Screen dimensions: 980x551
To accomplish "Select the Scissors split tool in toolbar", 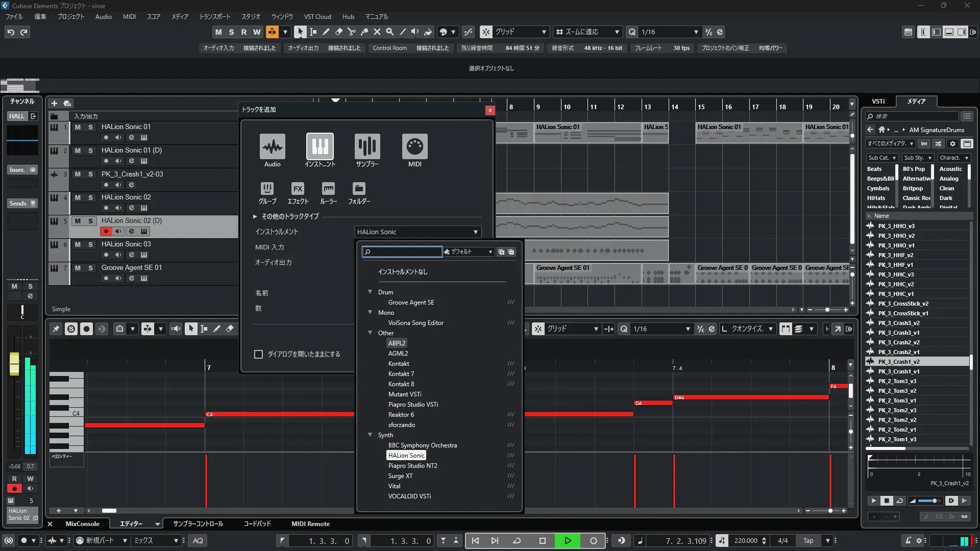I will (352, 32).
